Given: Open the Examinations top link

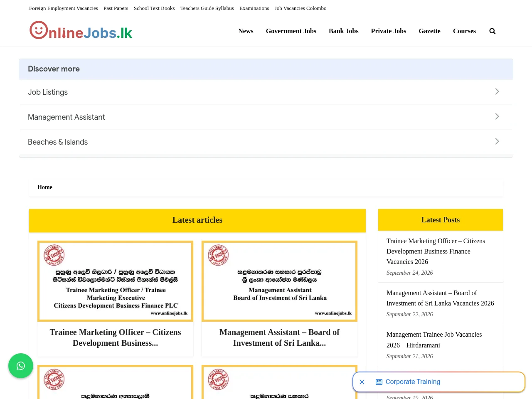Looking at the screenshot, I should (x=254, y=8).
